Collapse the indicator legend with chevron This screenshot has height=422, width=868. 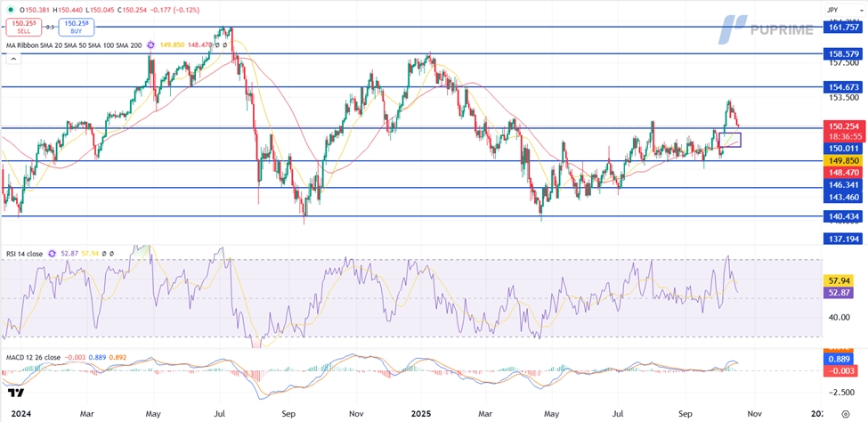tap(13, 60)
